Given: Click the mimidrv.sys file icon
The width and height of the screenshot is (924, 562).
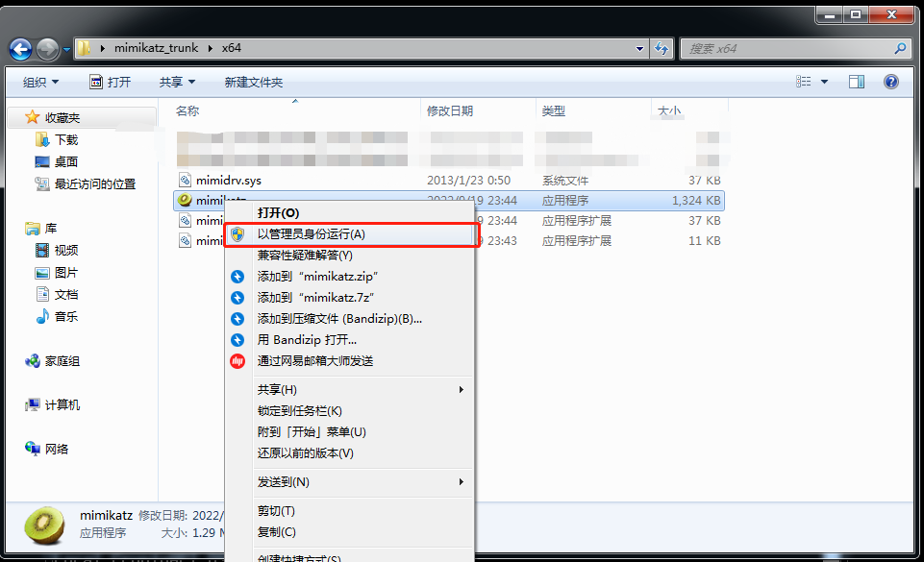Looking at the screenshot, I should pyautogui.click(x=185, y=180).
